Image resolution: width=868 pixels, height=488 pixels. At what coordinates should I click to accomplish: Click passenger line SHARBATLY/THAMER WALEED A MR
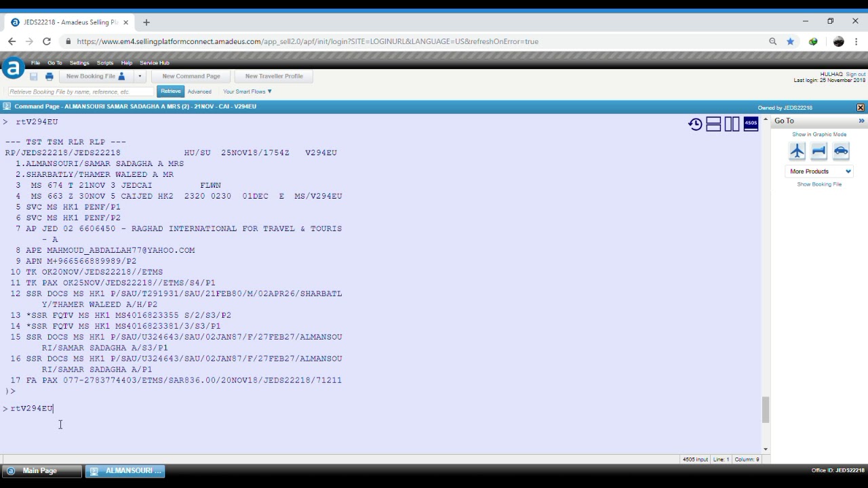point(94,174)
